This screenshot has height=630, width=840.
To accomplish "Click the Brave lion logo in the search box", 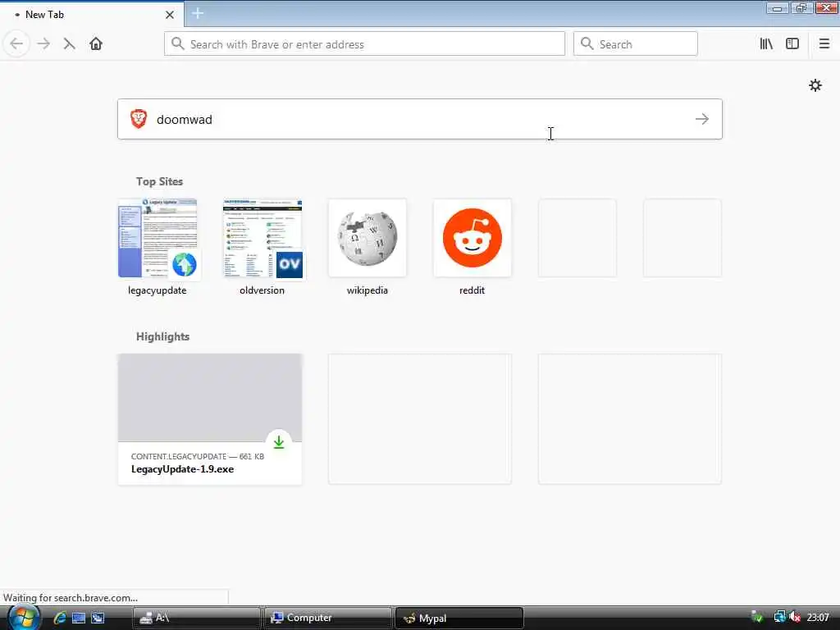I will coord(139,119).
